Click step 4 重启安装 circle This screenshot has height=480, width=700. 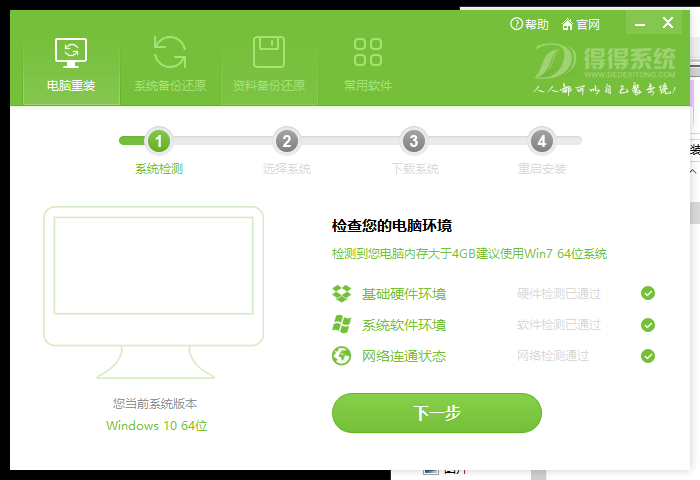(x=542, y=141)
